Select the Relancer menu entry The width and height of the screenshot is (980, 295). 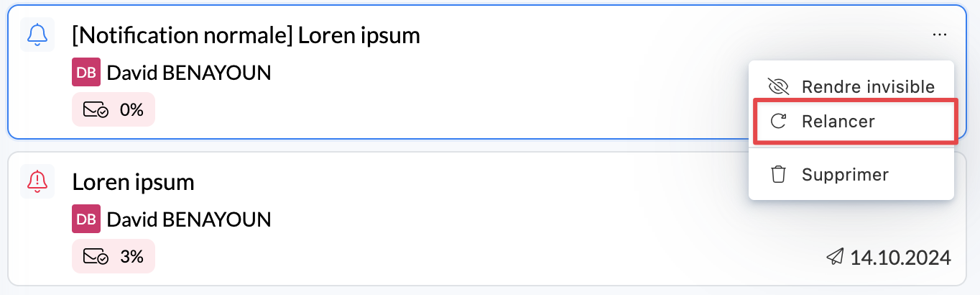[838, 122]
